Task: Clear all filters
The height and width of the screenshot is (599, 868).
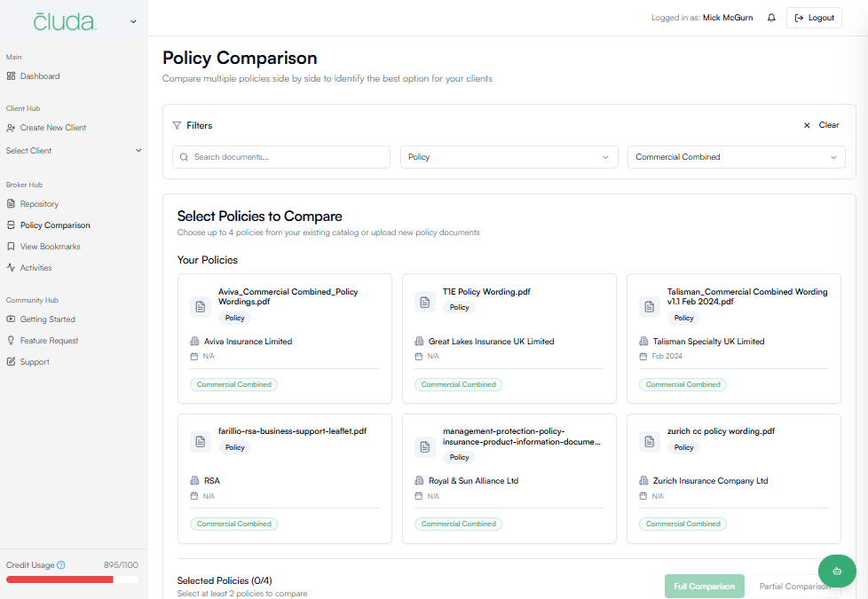Action: point(821,125)
